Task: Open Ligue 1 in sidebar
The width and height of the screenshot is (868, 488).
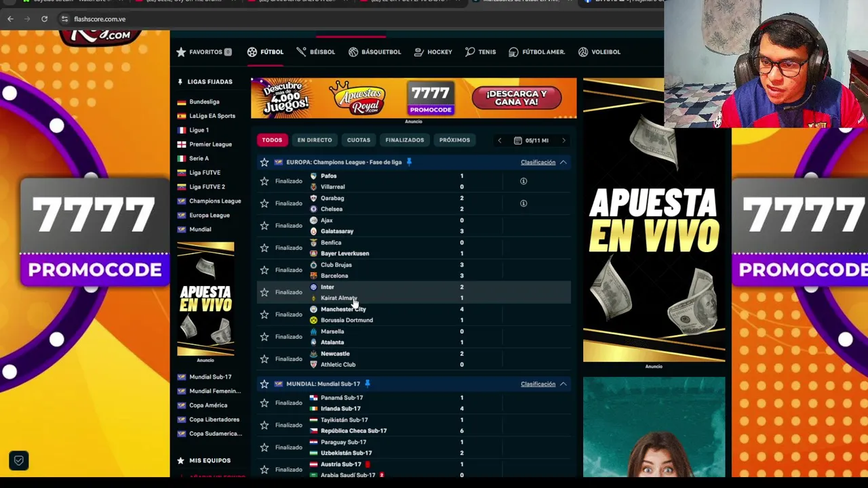Action: (x=199, y=130)
